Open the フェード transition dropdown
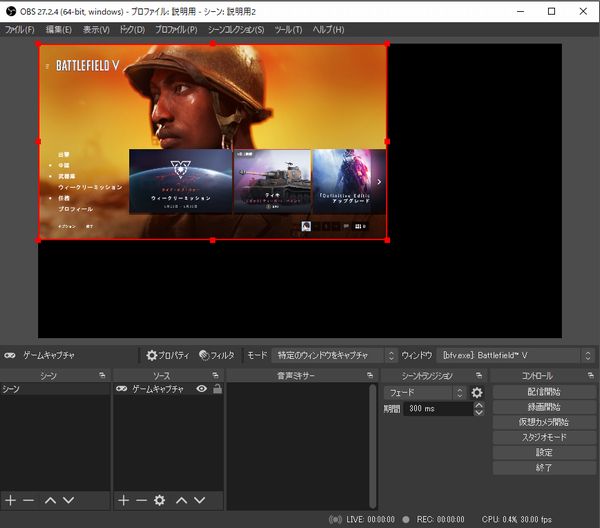Image resolution: width=600 pixels, height=528 pixels. pyautogui.click(x=425, y=393)
